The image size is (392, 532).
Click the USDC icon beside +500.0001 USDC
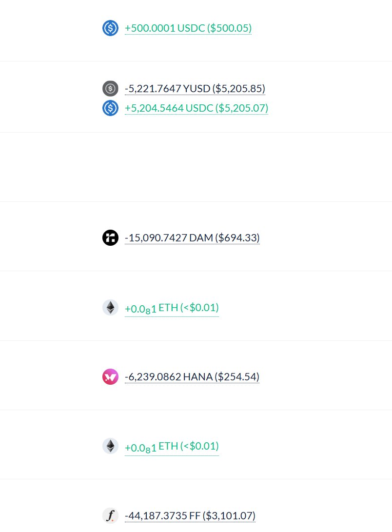(110, 28)
